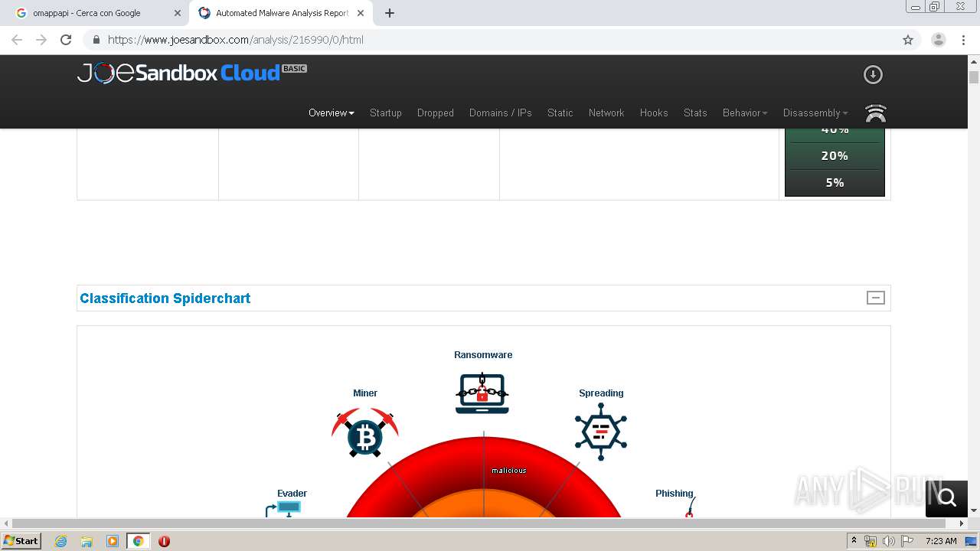
Task: Click the 5% confidence bar
Action: [x=835, y=182]
